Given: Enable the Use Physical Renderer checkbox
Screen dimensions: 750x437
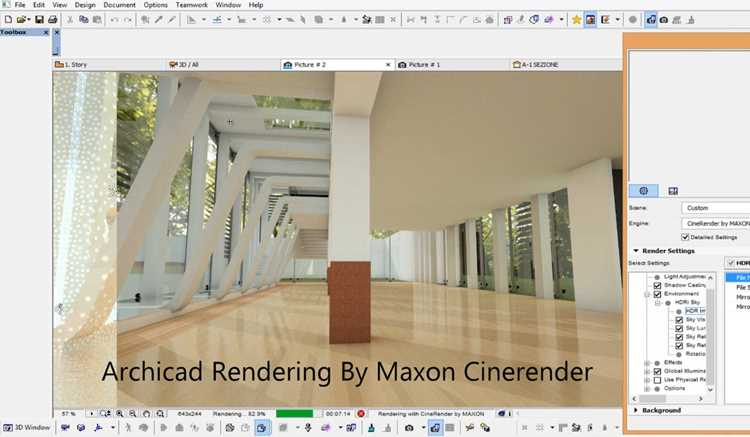Looking at the screenshot, I should click(657, 380).
